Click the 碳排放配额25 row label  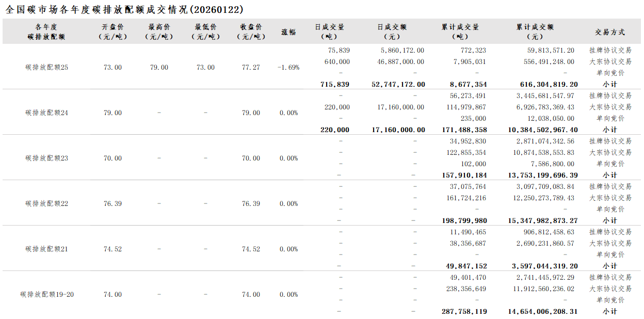pos(46,68)
